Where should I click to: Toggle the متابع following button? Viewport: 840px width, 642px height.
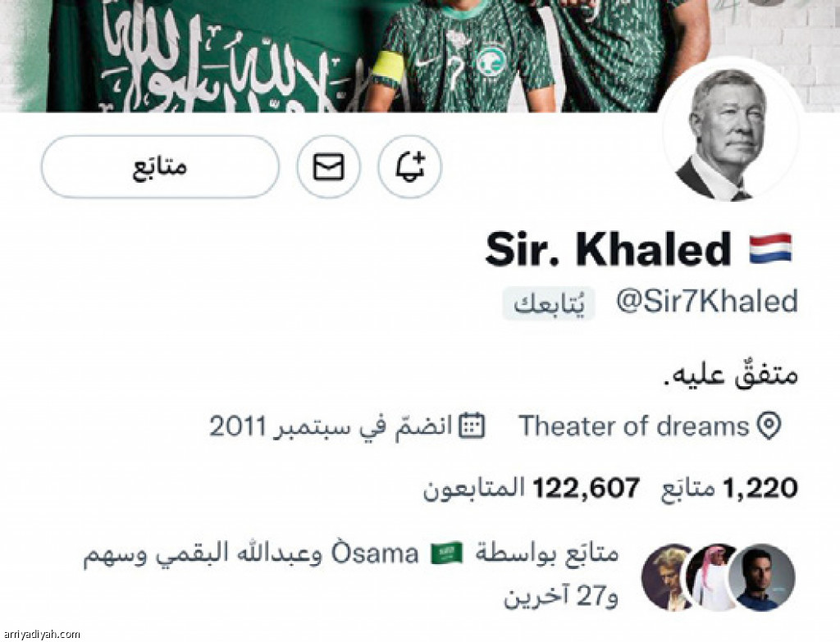(160, 166)
